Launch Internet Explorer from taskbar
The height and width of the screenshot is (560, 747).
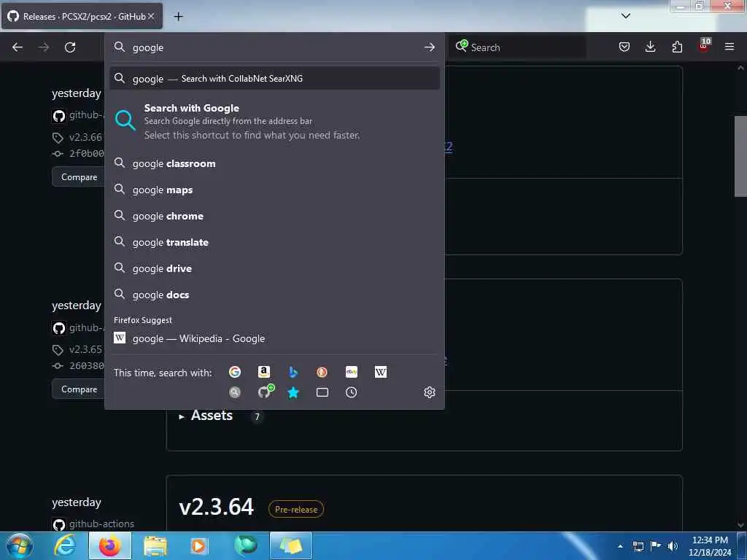(x=65, y=545)
